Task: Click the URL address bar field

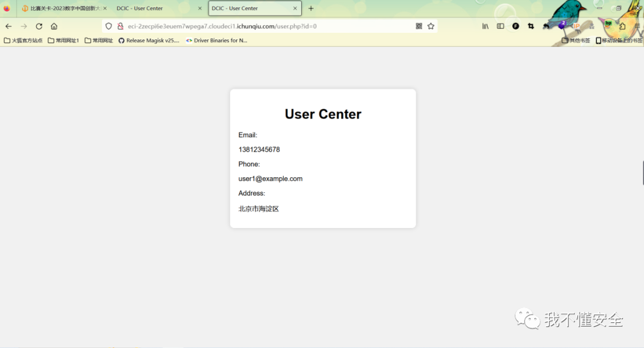Action: [268, 26]
